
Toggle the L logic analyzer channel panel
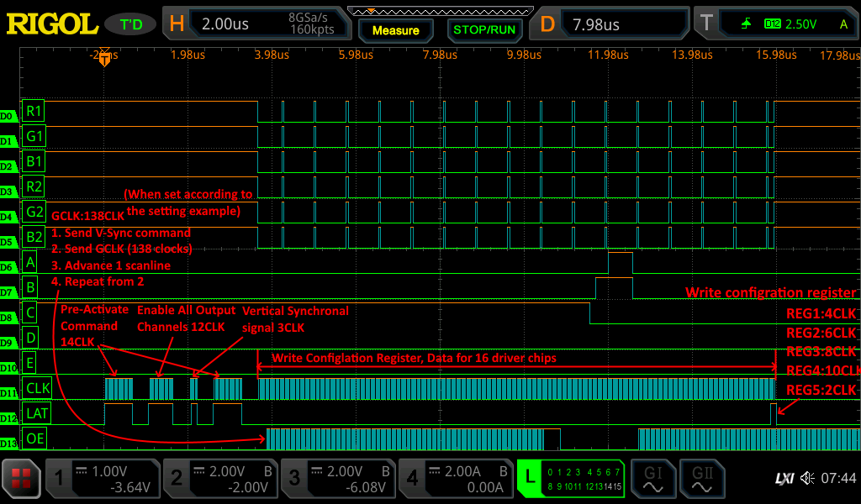(571, 479)
